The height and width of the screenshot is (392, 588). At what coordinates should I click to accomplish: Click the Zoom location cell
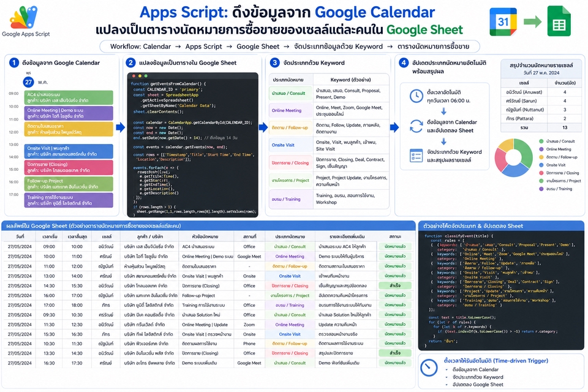249,325
